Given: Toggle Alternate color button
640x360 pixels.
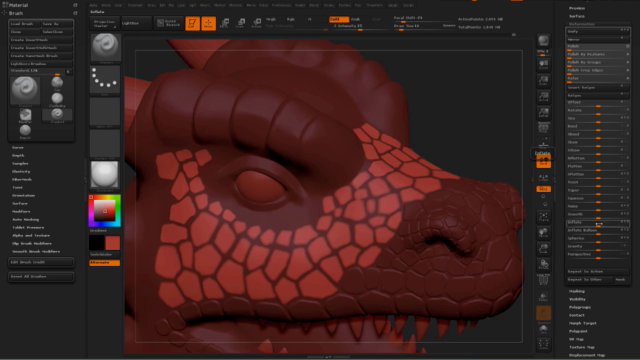Looking at the screenshot, I should [x=104, y=262].
